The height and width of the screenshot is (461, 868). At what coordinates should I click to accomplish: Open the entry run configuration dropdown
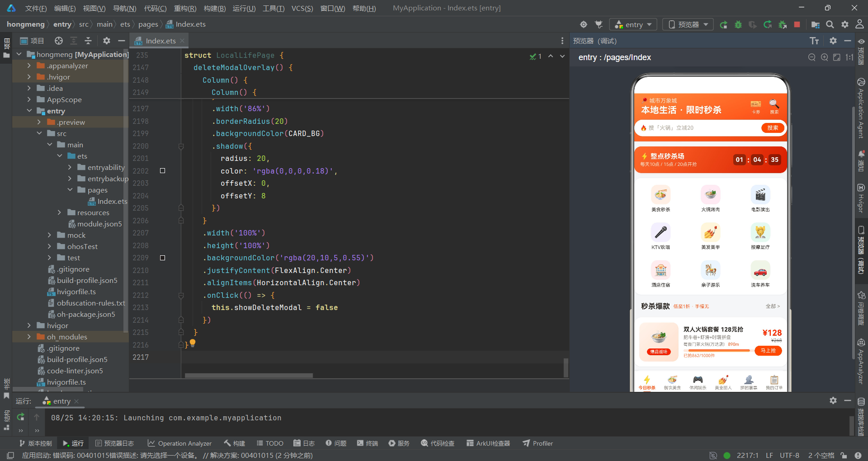[x=633, y=24]
